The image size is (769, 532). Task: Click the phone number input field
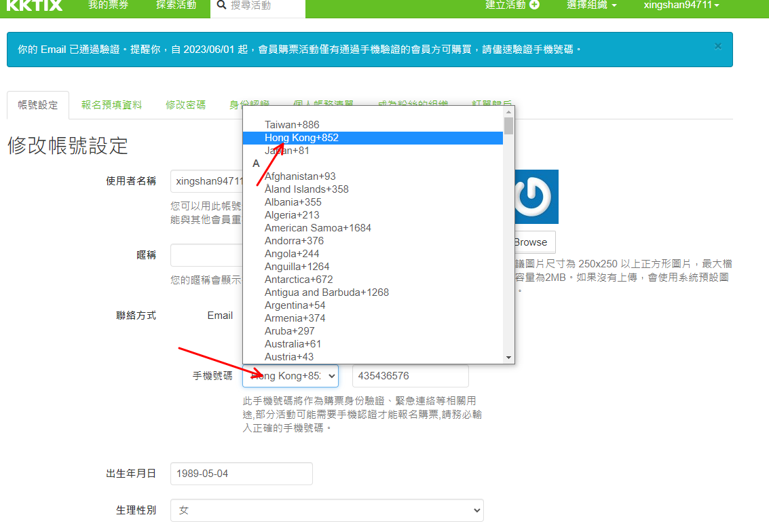[x=410, y=376]
